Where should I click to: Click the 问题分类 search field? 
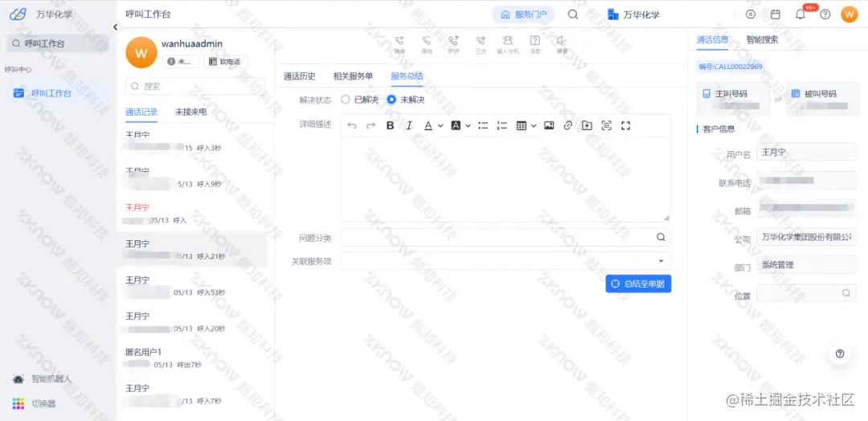pyautogui.click(x=506, y=237)
